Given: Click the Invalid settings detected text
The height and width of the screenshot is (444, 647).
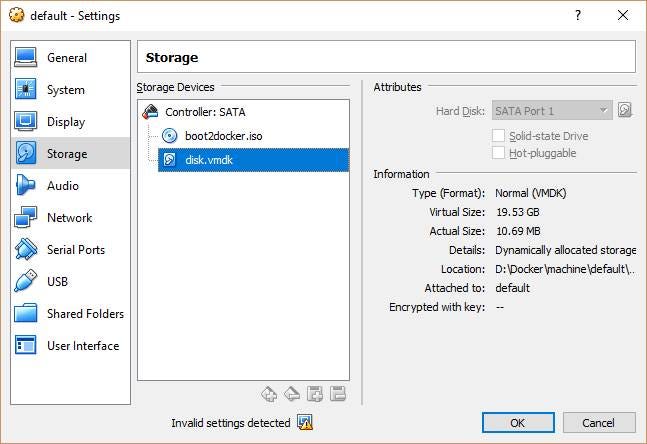Looking at the screenshot, I should tap(231, 423).
